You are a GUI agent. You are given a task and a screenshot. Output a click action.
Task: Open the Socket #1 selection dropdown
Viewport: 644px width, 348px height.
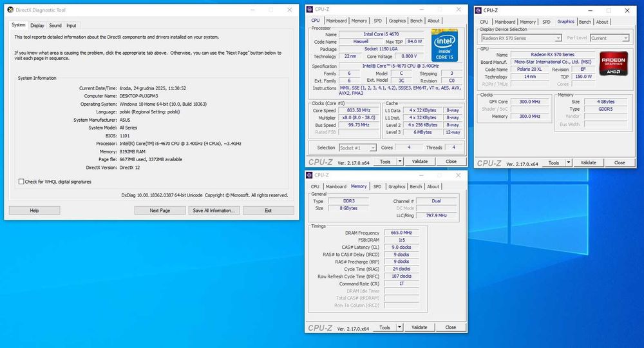[x=372, y=148]
